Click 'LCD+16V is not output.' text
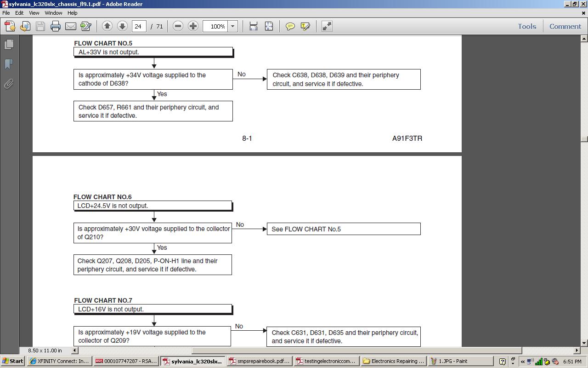The image size is (588, 368). coord(111,309)
